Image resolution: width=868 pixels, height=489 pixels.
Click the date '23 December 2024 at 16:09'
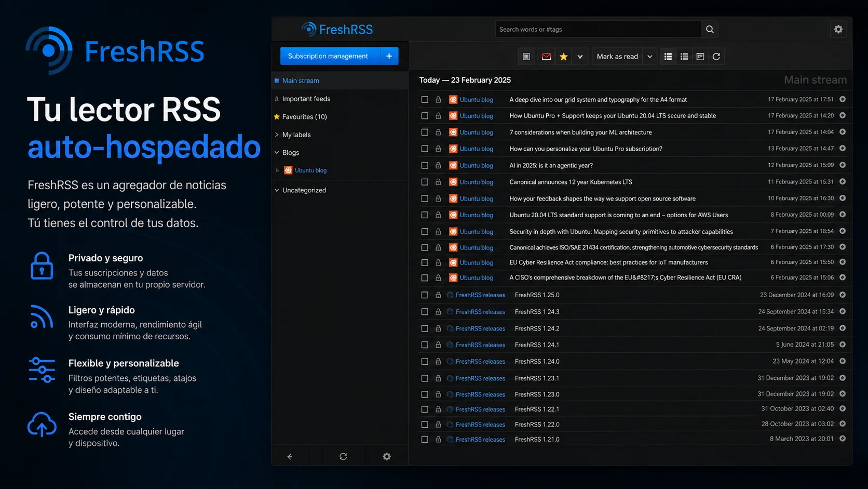pyautogui.click(x=797, y=295)
